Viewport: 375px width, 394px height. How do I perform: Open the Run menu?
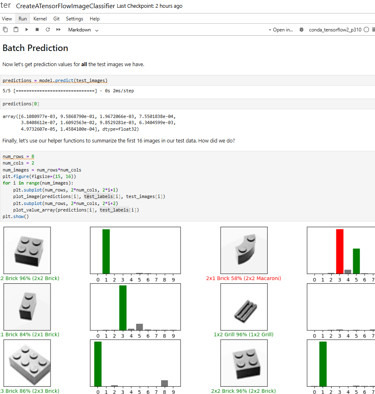[x=22, y=19]
